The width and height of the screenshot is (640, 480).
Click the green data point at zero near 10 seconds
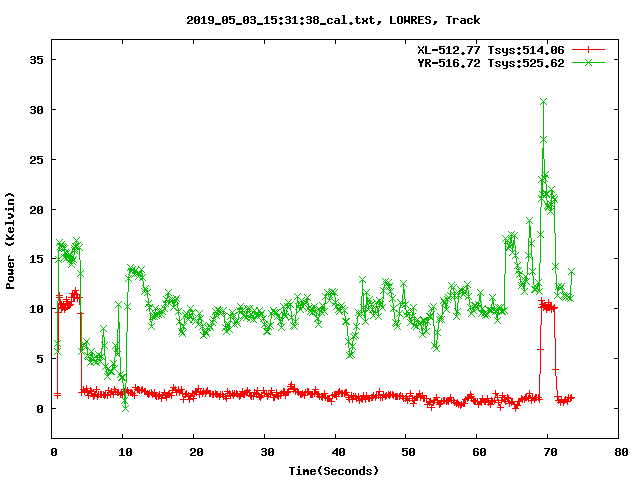pos(125,408)
